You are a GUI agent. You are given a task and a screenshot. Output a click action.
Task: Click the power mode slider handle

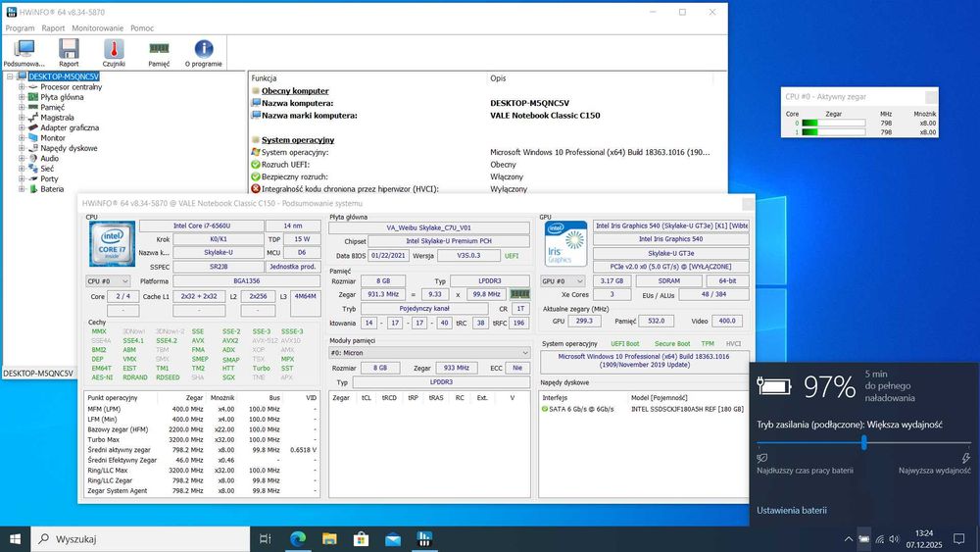click(863, 442)
